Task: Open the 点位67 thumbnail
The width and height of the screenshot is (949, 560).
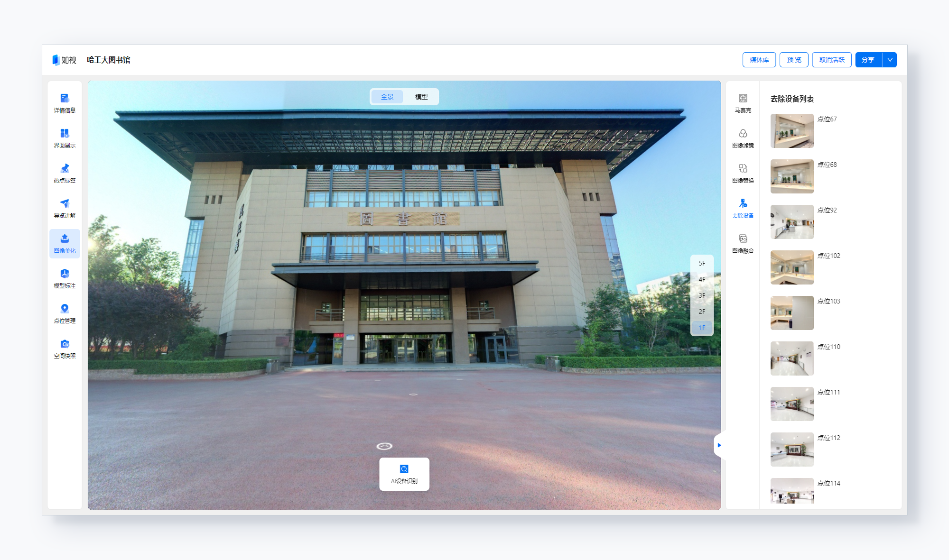Action: [792, 131]
